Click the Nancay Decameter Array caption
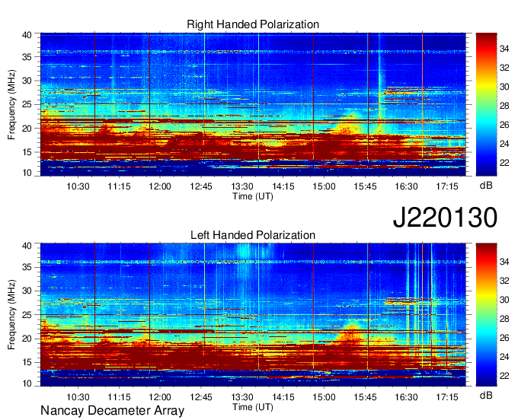 pos(112,411)
